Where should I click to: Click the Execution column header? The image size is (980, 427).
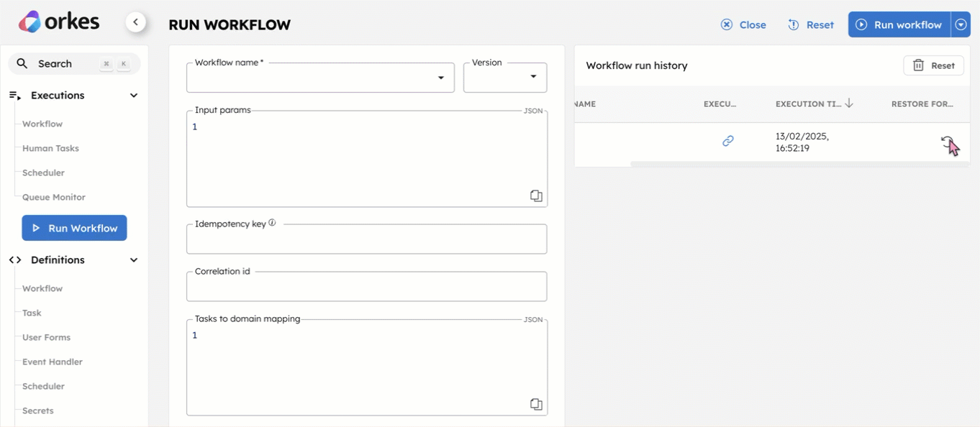pos(720,104)
